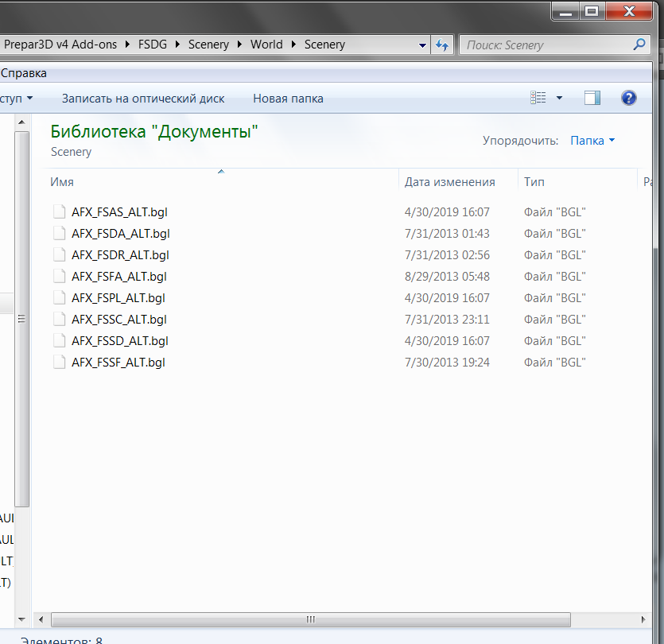Expand the Папка arrange-by dropdown
The image size is (664, 644).
pyautogui.click(x=592, y=141)
